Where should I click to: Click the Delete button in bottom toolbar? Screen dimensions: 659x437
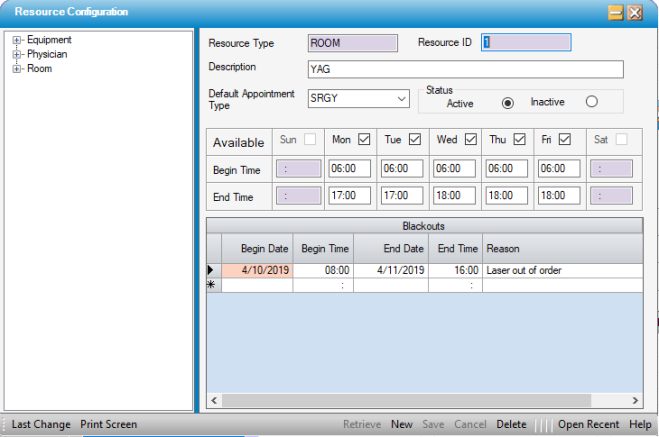[x=511, y=425]
